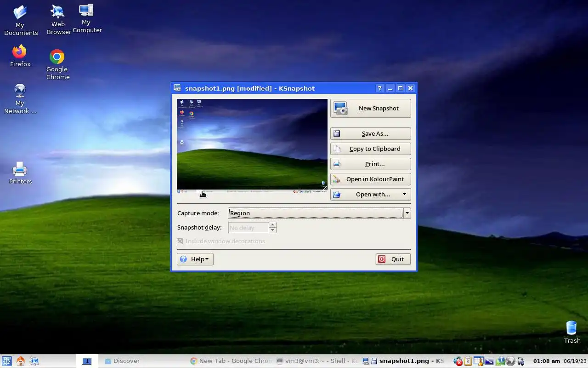This screenshot has height=368, width=588.
Task: Click the New Snapshot button
Action: pyautogui.click(x=370, y=109)
